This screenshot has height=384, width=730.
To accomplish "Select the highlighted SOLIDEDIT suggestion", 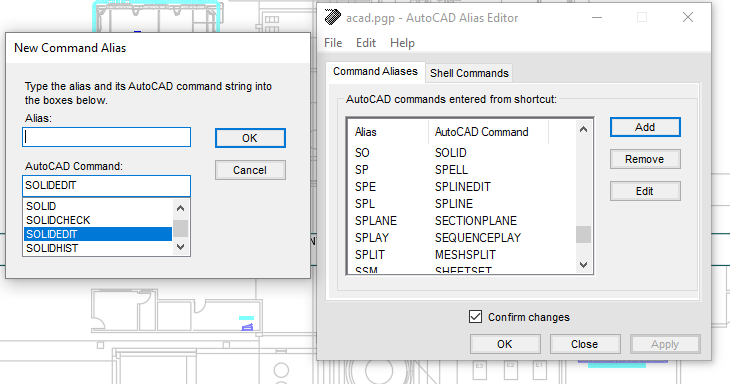I will click(98, 234).
